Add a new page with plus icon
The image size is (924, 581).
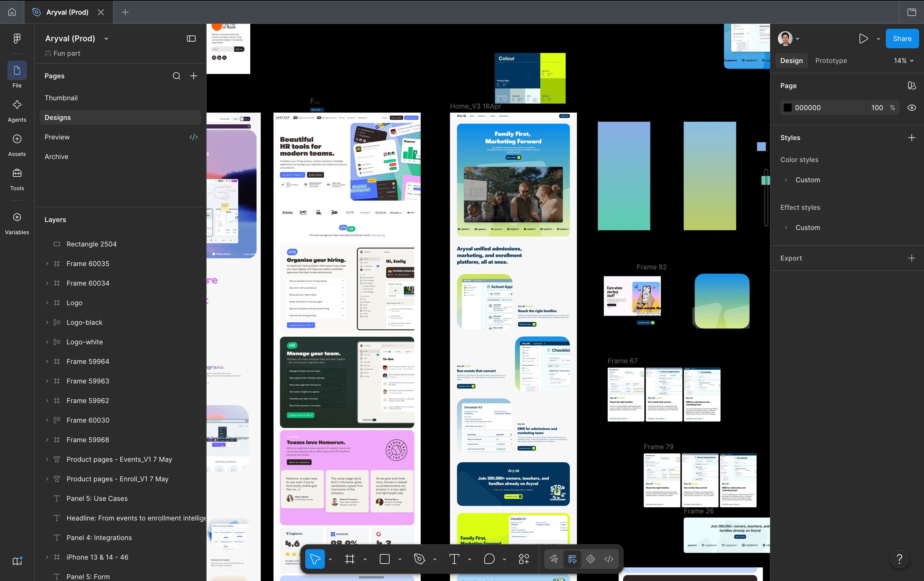coord(194,76)
